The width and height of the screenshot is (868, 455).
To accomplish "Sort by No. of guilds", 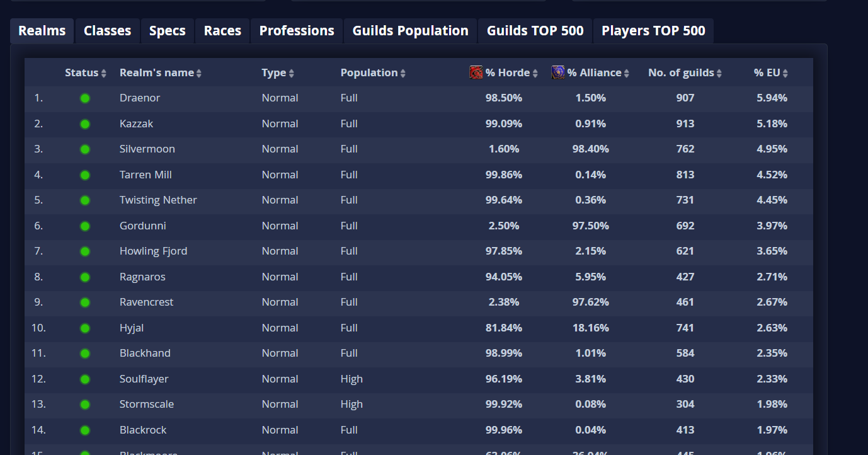I will click(x=681, y=72).
